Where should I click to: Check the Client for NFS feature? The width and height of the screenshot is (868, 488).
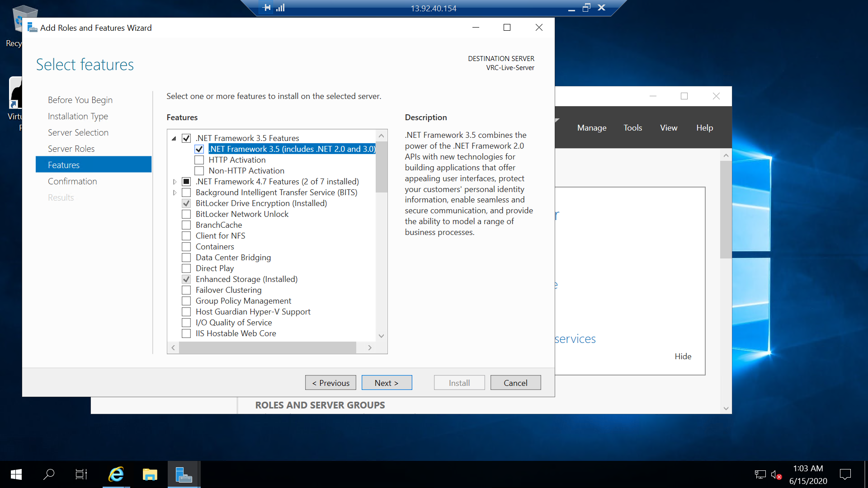click(x=186, y=236)
